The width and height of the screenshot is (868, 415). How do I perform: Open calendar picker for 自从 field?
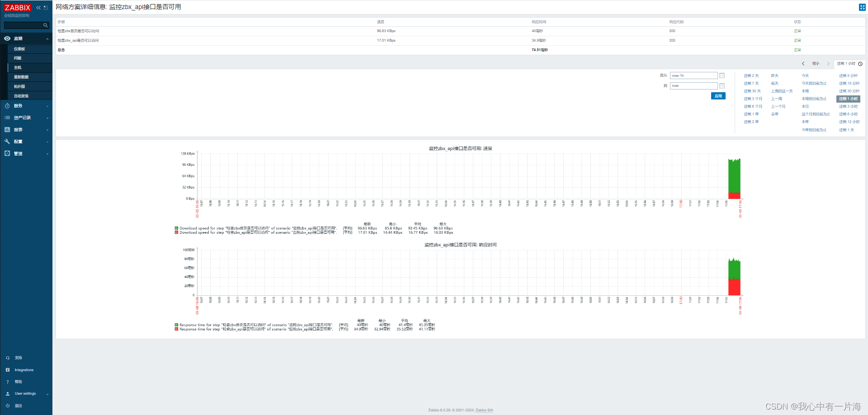pos(722,75)
